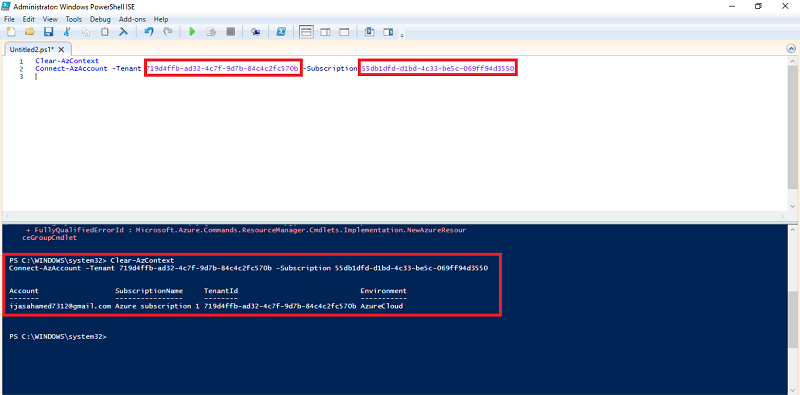Click the Cut scissors icon
Screen dimensions: 800x395
[x=67, y=32]
